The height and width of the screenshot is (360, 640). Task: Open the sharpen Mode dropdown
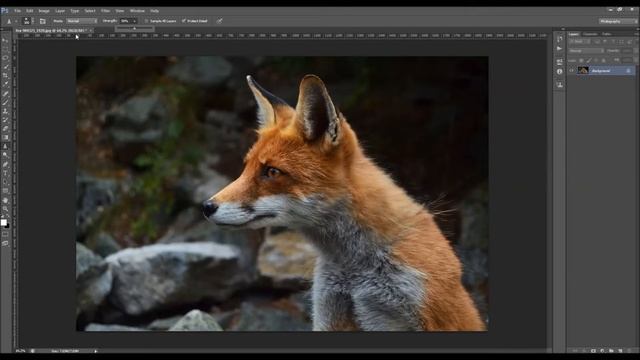82,21
